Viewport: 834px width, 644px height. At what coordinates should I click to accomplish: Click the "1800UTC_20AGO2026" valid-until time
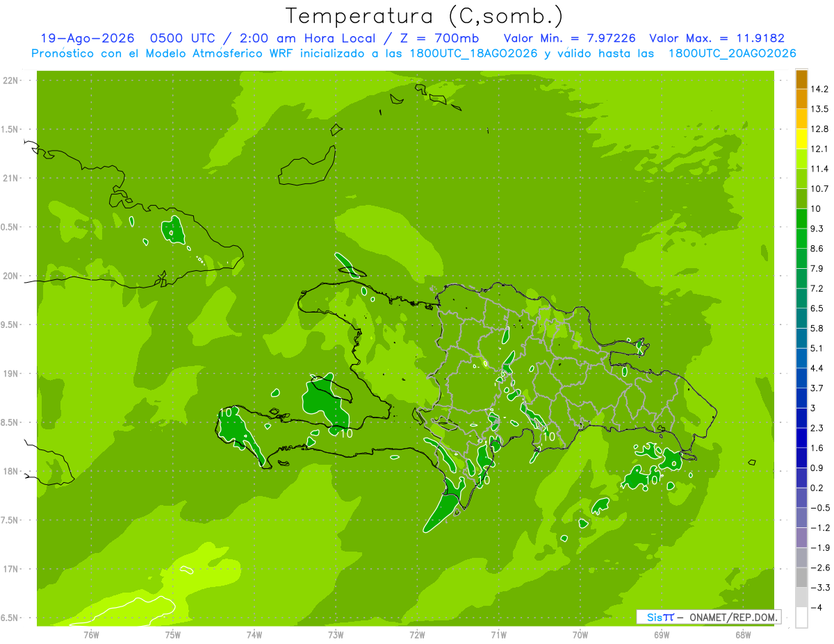(732, 53)
